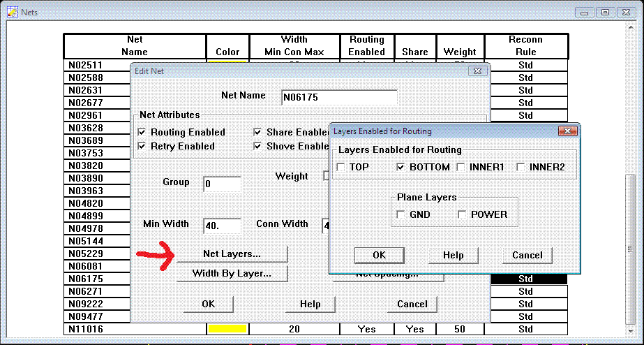Click the Net Name column header
Image resolution: width=644 pixels, height=345 pixels.
point(135,46)
